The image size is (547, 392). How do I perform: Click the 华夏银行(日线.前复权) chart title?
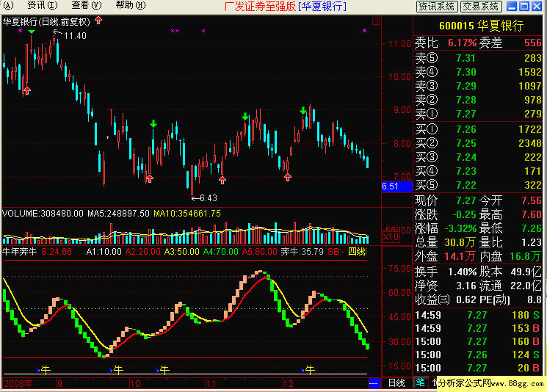click(x=46, y=21)
